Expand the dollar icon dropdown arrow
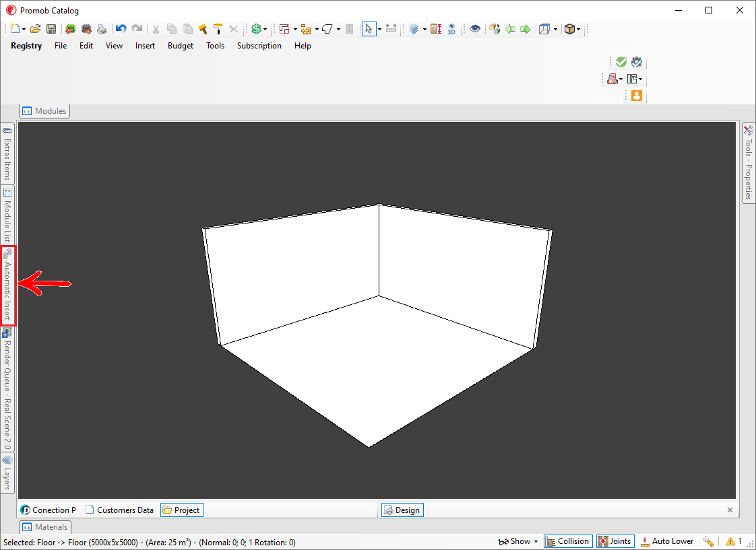The height and width of the screenshot is (550, 756). point(265,30)
